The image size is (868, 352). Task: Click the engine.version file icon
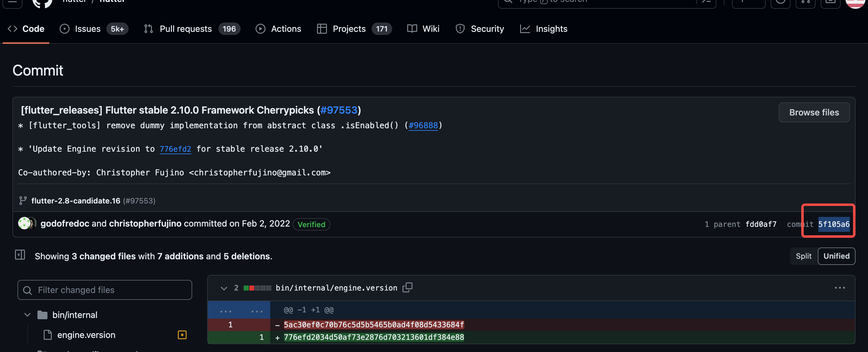(x=48, y=335)
